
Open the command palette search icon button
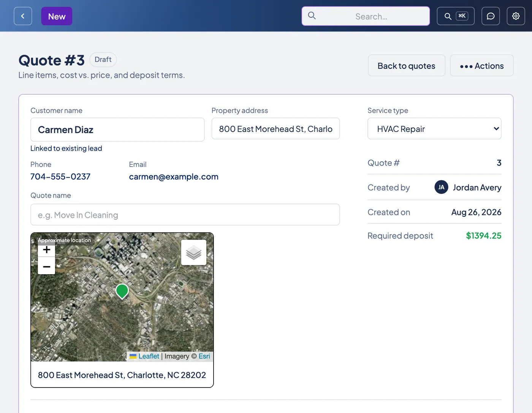(x=456, y=16)
